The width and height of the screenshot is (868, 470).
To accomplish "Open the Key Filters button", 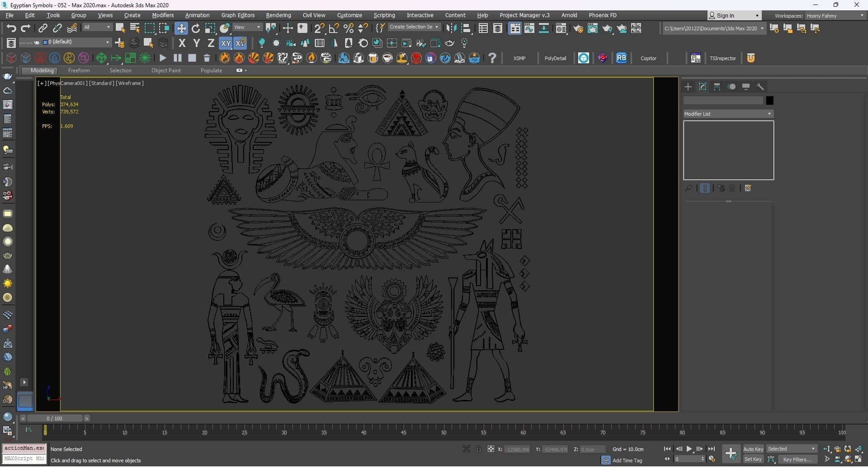I will 797,459.
